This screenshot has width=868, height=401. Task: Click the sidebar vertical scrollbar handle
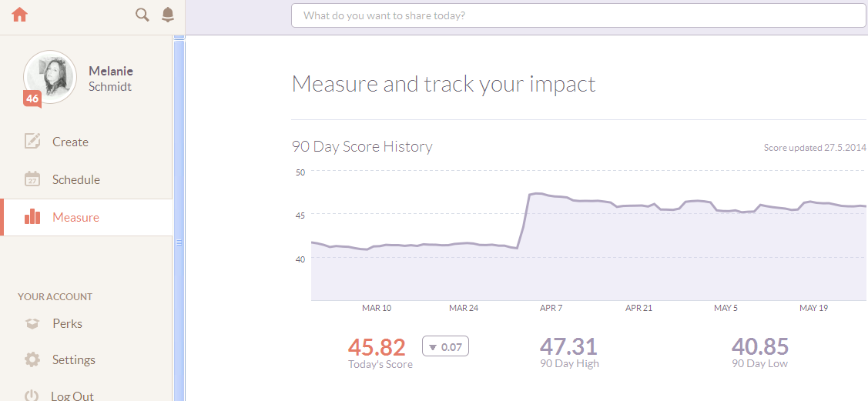click(179, 242)
